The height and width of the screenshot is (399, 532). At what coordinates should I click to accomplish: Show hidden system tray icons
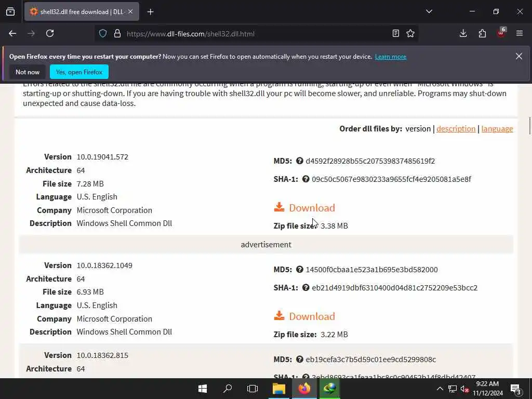click(x=440, y=389)
